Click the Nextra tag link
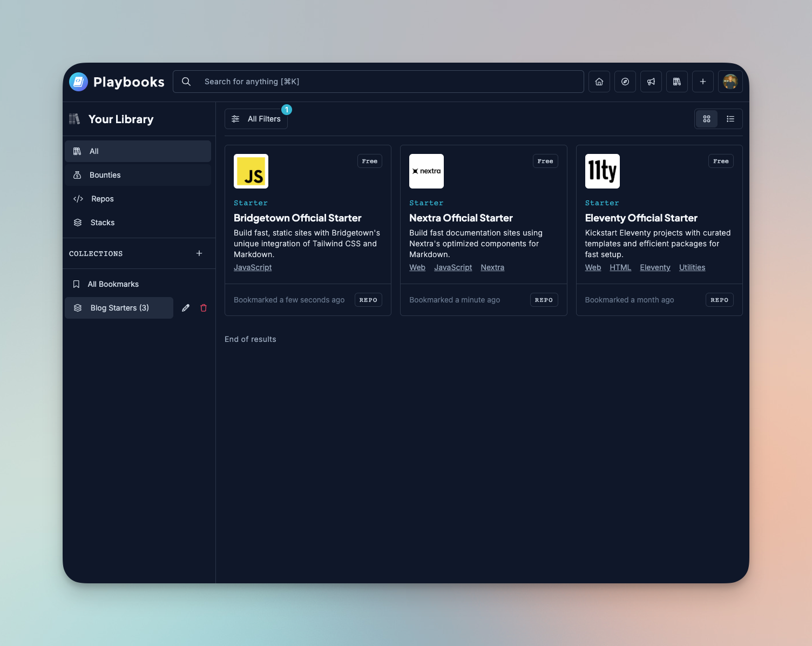The height and width of the screenshot is (646, 812). coord(492,267)
